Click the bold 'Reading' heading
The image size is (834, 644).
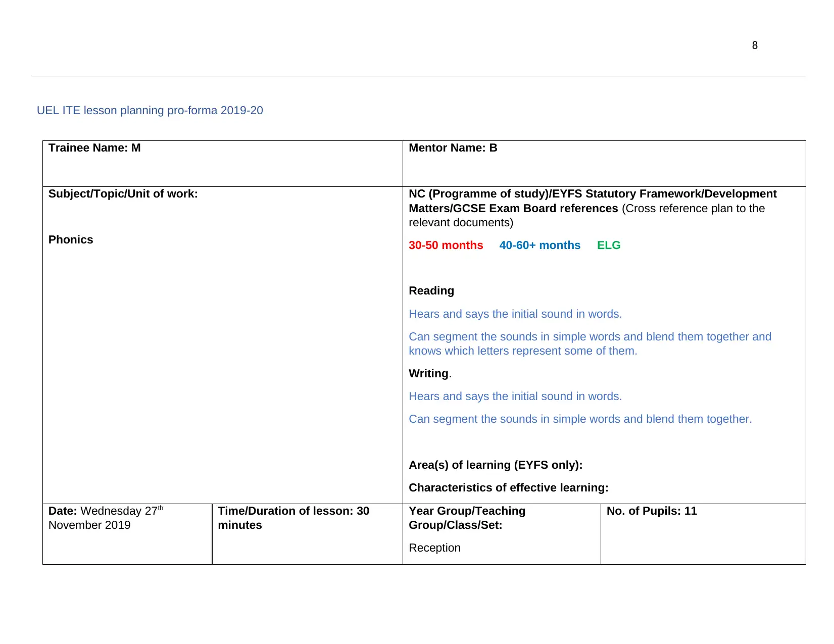click(431, 291)
